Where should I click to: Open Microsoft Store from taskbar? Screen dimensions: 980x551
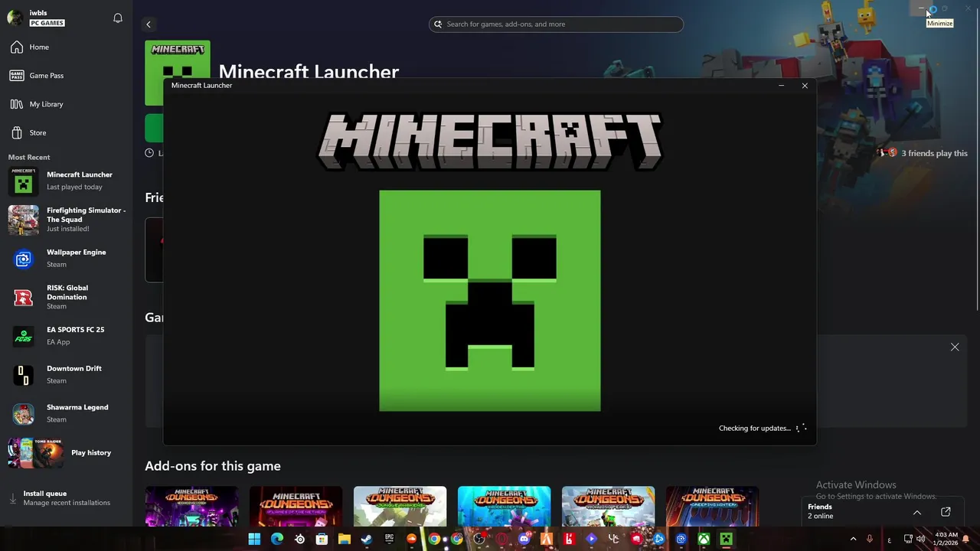[322, 539]
